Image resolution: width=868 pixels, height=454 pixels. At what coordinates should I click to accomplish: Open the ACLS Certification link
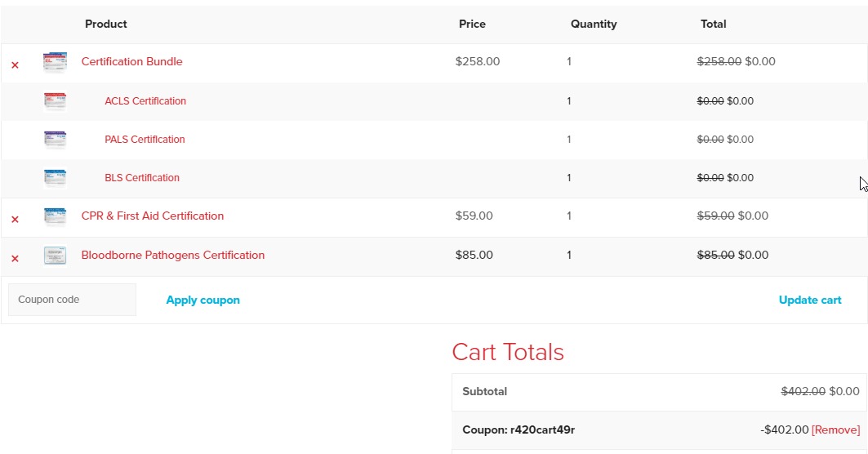(145, 101)
